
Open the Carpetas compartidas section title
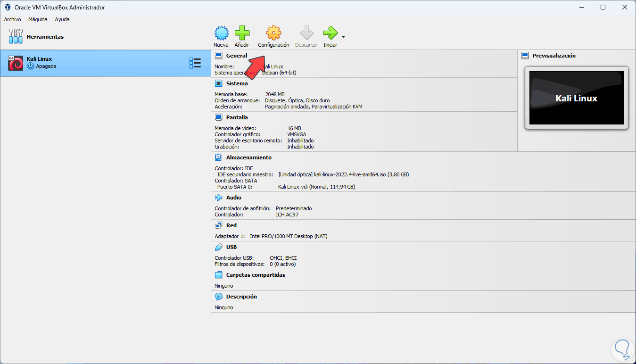256,275
